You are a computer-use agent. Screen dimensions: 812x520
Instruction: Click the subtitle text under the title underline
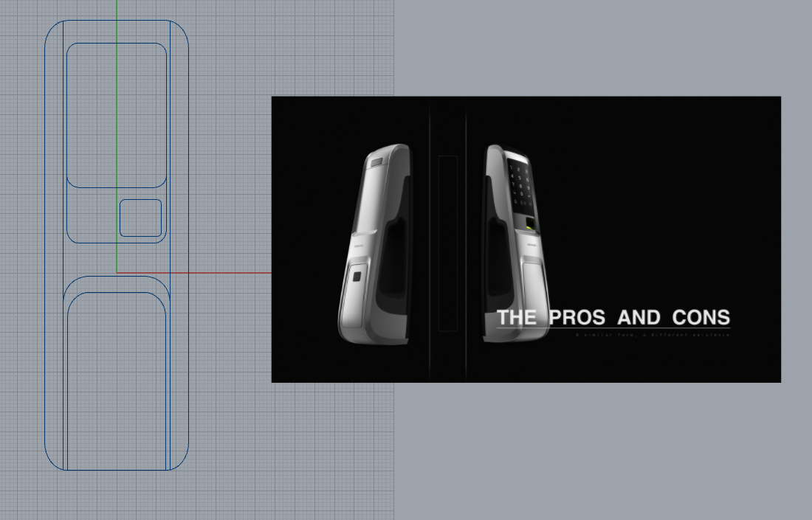point(653,335)
